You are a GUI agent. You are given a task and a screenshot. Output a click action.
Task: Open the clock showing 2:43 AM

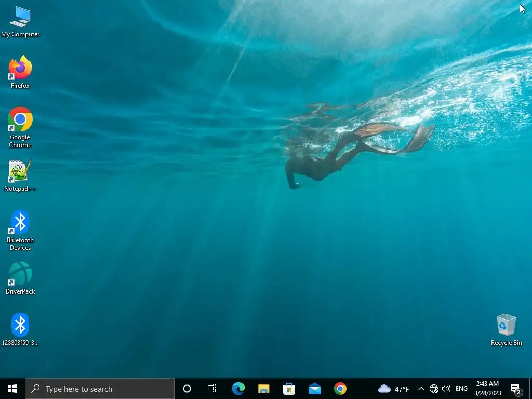(487, 389)
